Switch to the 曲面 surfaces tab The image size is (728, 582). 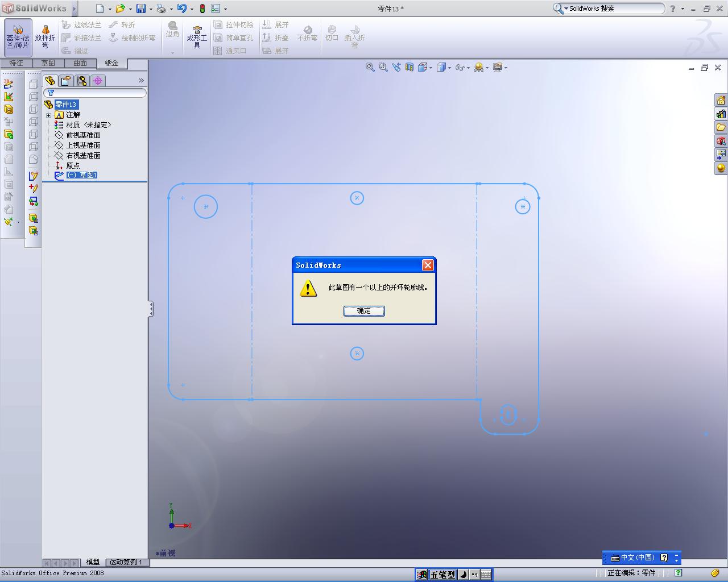(80, 63)
